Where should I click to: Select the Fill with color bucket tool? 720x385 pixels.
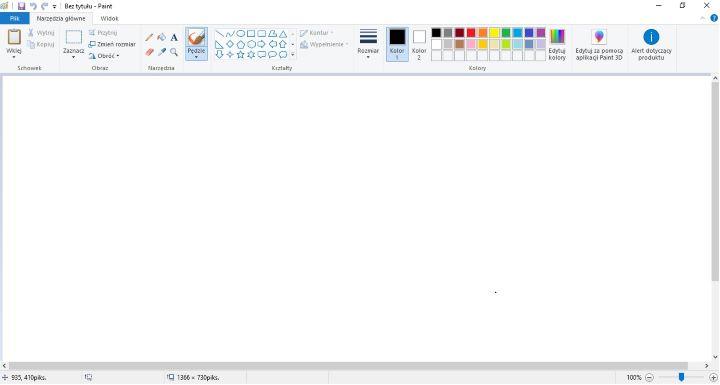(x=161, y=38)
